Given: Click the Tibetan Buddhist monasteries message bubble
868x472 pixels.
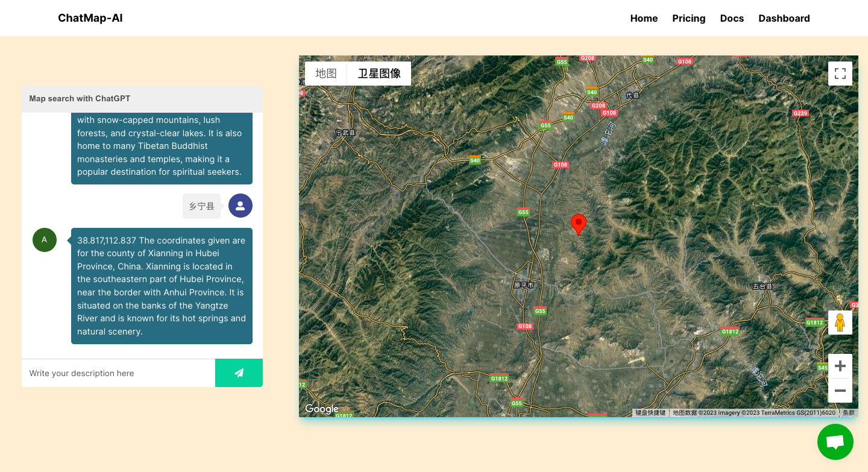Looking at the screenshot, I should click(162, 148).
